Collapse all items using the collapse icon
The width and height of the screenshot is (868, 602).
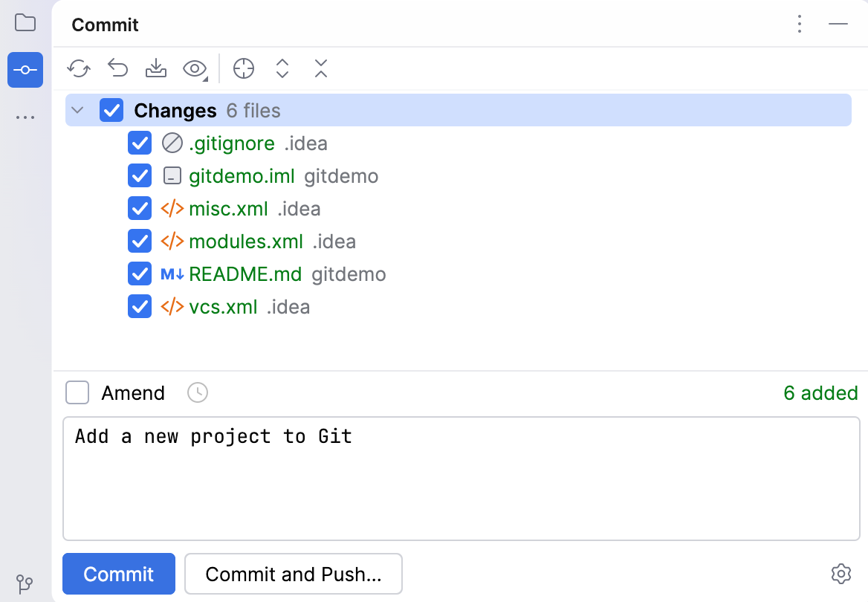(x=320, y=68)
